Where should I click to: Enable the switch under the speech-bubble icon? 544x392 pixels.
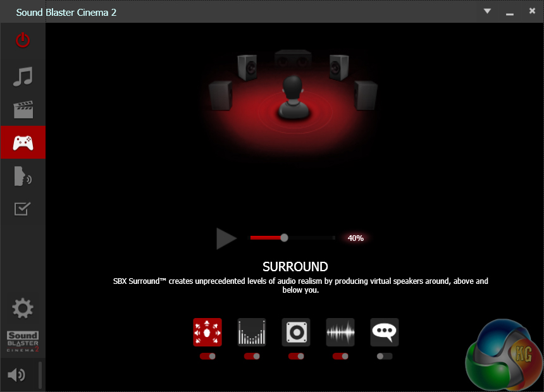385,356
